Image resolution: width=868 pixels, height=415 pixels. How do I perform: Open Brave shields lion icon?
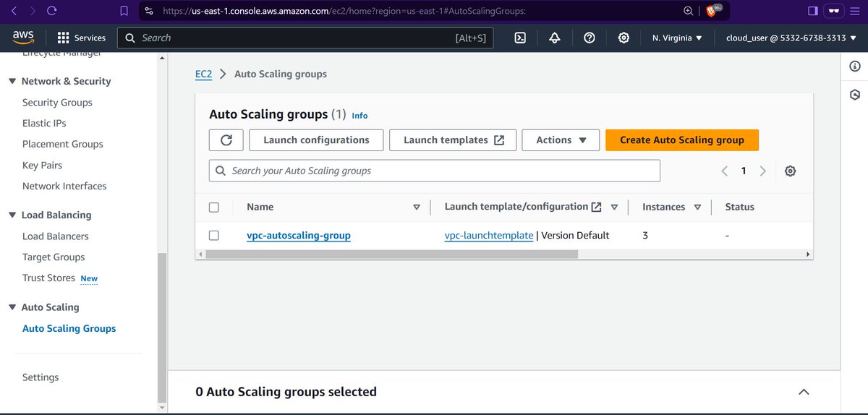[712, 11]
